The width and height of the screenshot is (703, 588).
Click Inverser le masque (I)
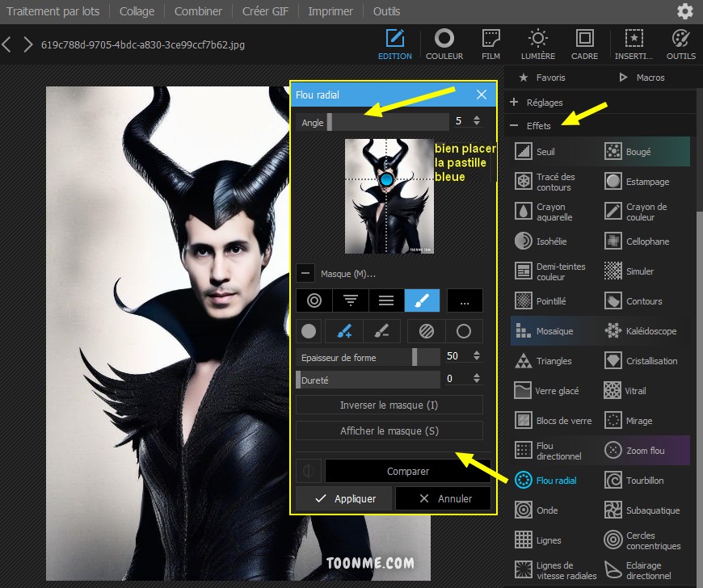tap(389, 405)
